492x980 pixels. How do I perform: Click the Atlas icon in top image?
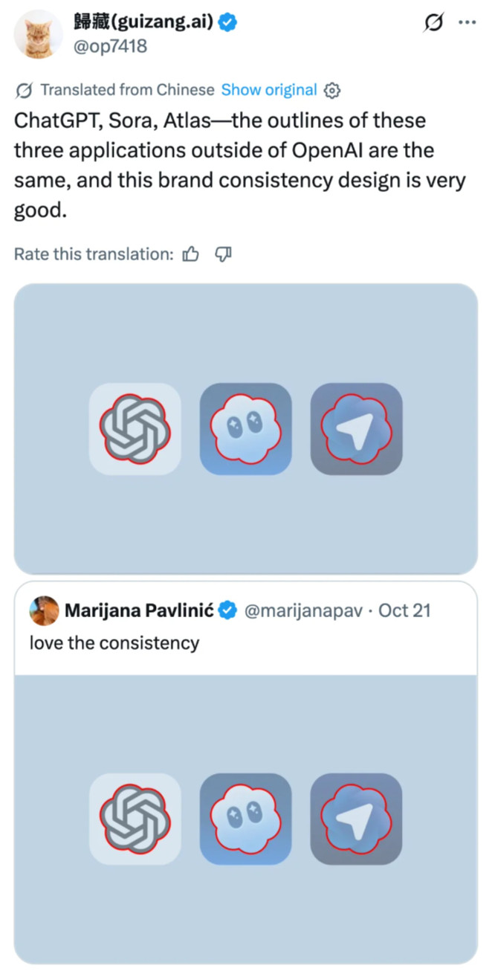[x=356, y=429]
